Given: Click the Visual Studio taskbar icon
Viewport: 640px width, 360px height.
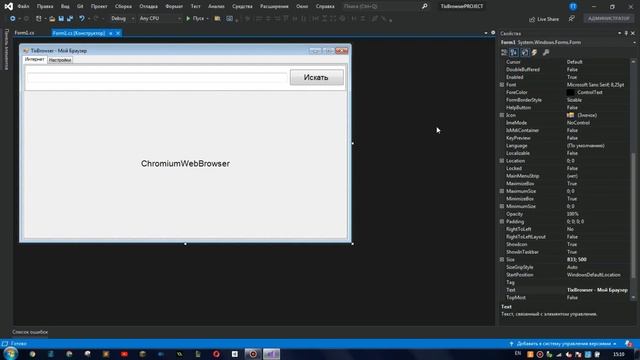Looking at the screenshot, I should point(271,354).
